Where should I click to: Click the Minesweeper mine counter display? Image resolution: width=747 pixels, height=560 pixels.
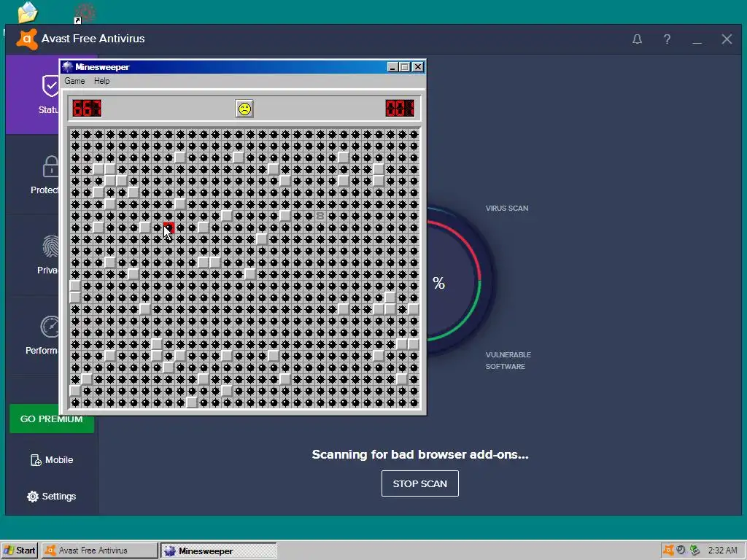pyautogui.click(x=88, y=108)
